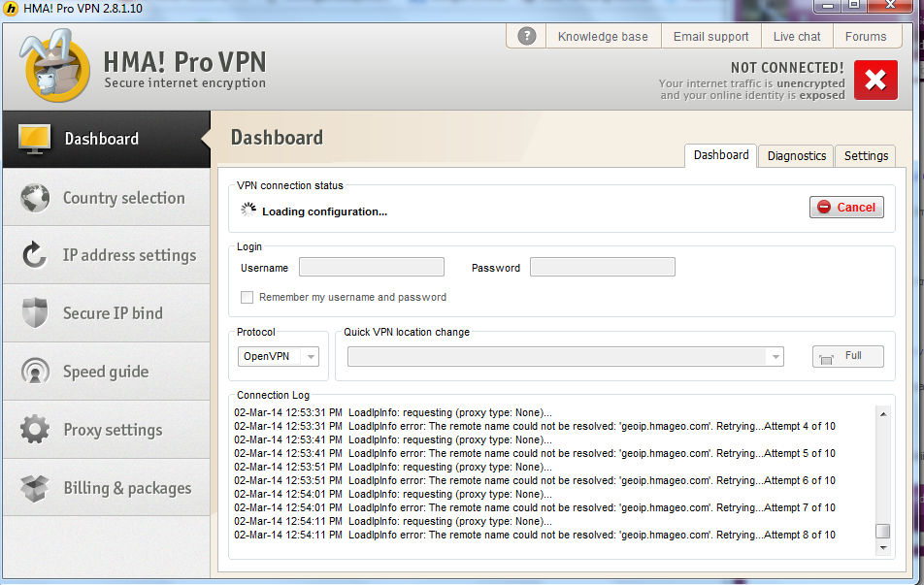The width and height of the screenshot is (924, 585).
Task: Click the Proxy settings gear icon
Action: 35,430
